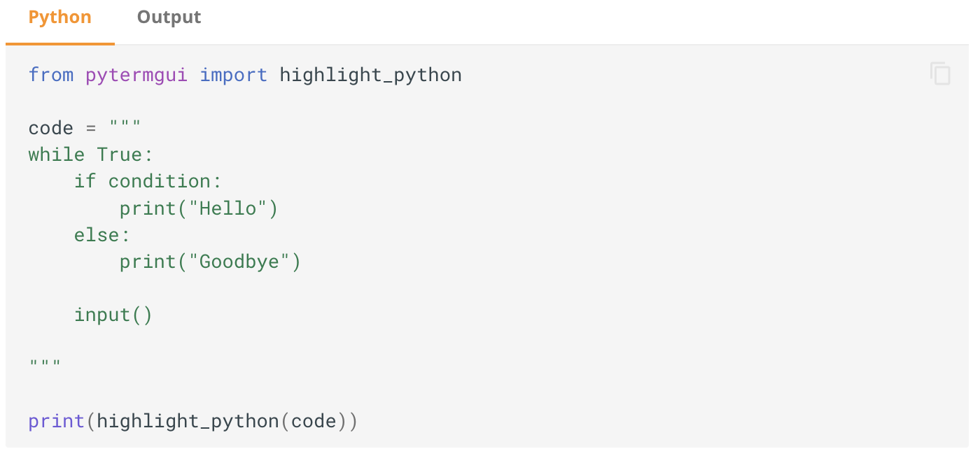The width and height of the screenshot is (980, 463).
Task: Click 'highlight_python' in the final print call
Action: point(188,422)
